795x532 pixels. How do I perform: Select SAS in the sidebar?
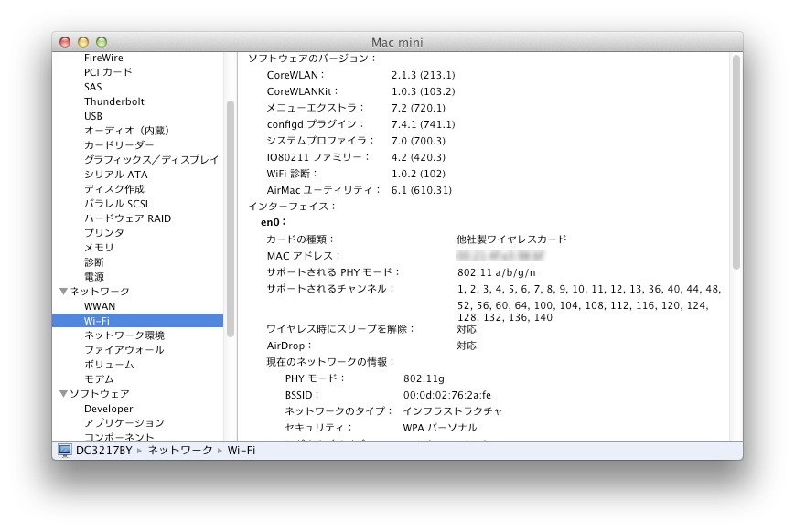92,87
